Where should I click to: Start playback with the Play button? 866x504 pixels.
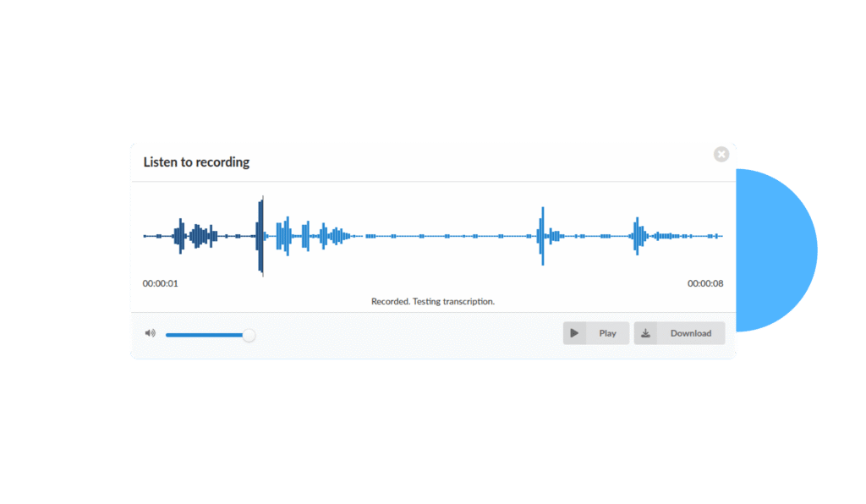[596, 333]
